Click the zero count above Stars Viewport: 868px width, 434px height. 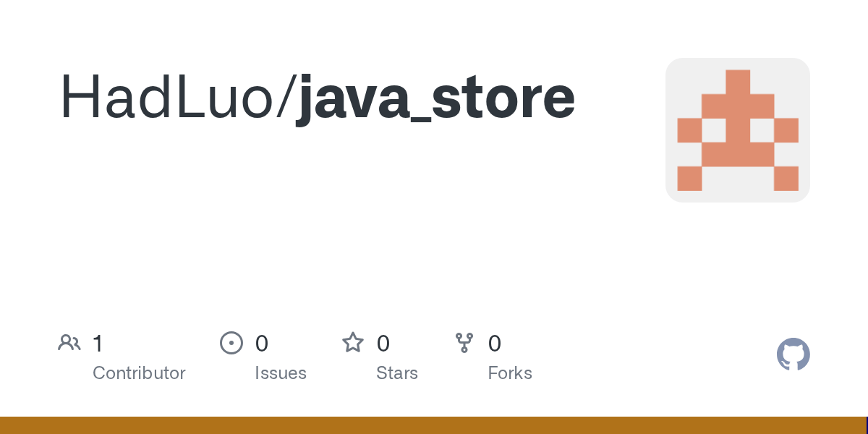pyautogui.click(x=383, y=344)
